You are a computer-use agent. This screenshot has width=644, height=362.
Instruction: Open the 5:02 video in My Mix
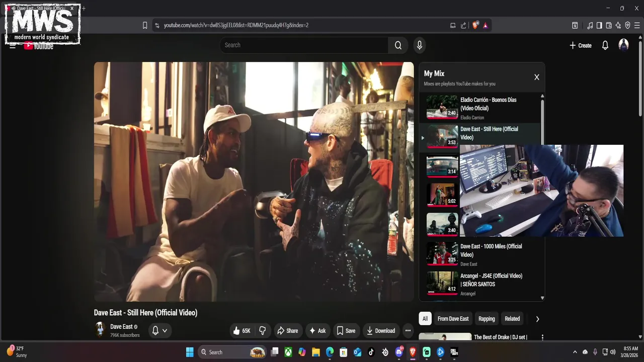(442, 196)
